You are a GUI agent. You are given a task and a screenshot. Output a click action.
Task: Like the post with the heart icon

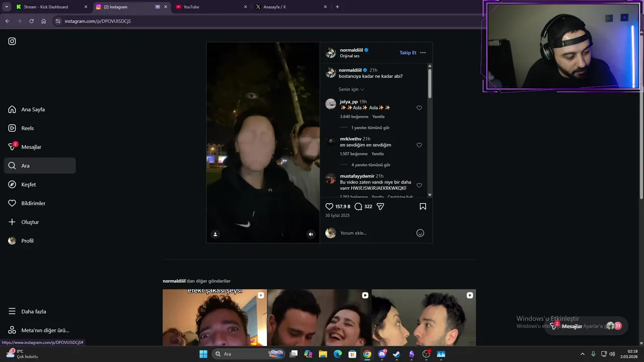[329, 207]
